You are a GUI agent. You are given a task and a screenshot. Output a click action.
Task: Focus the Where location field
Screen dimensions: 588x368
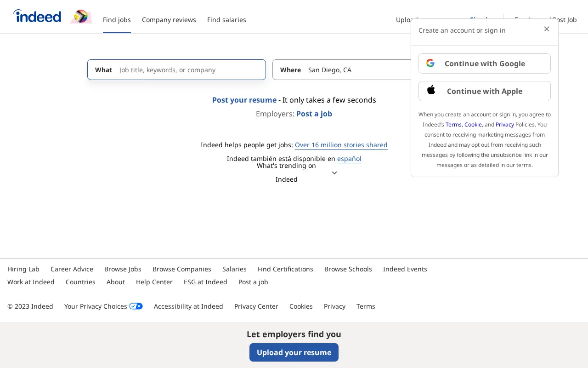click(x=342, y=70)
